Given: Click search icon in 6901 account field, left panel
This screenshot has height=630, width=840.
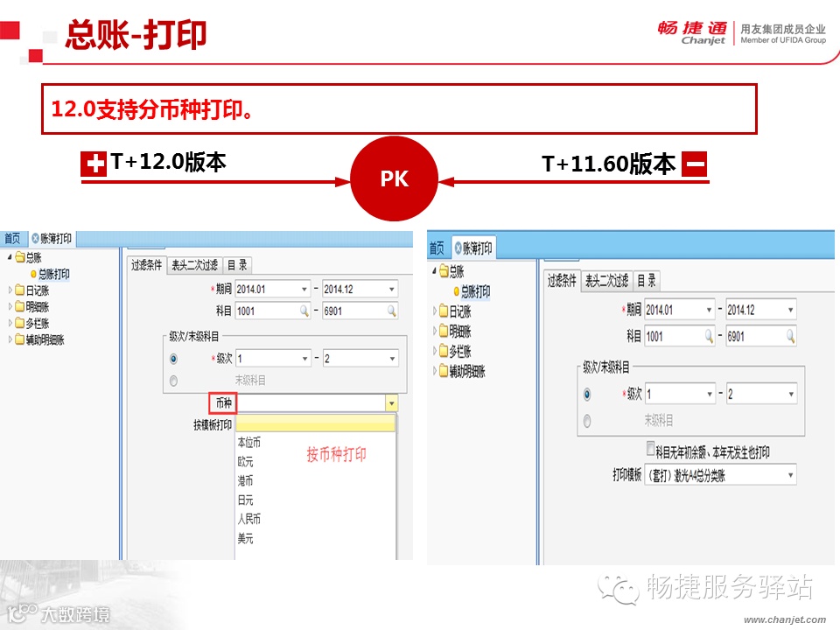Looking at the screenshot, I should pos(392,311).
